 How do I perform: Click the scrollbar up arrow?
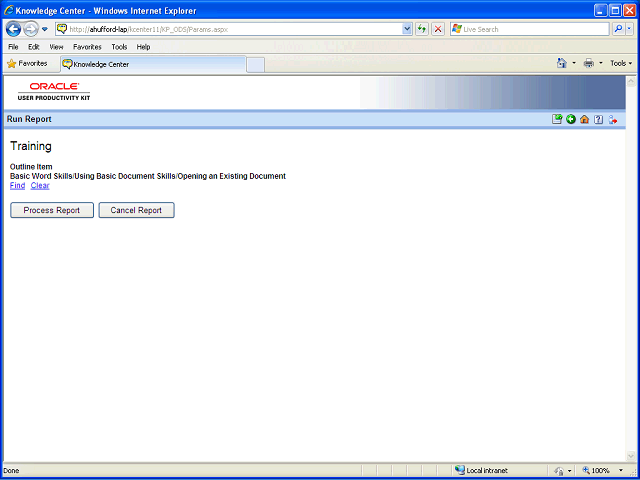click(631, 81)
